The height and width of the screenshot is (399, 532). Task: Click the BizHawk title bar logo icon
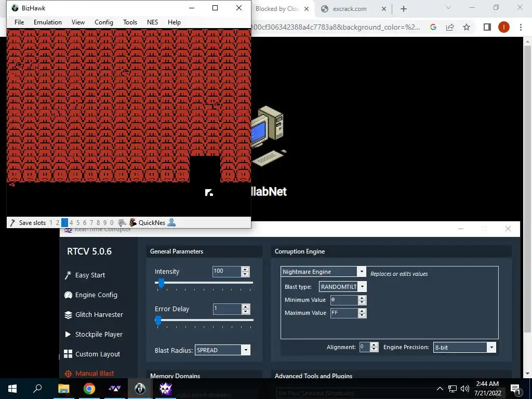pos(15,8)
